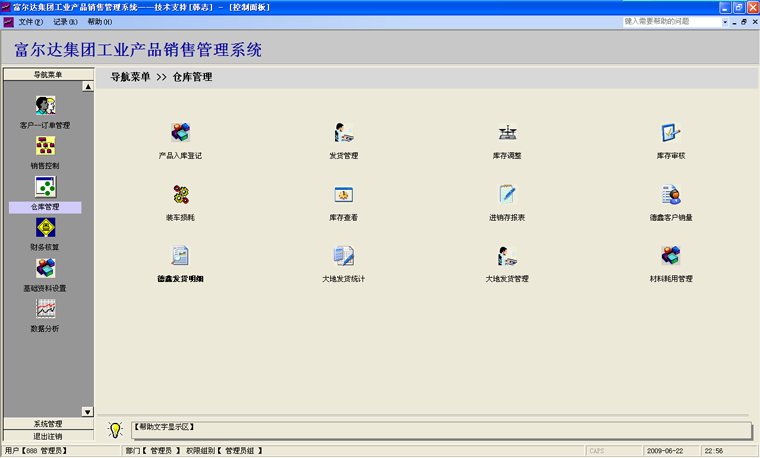Open 大地发货统计 icon

(x=344, y=255)
